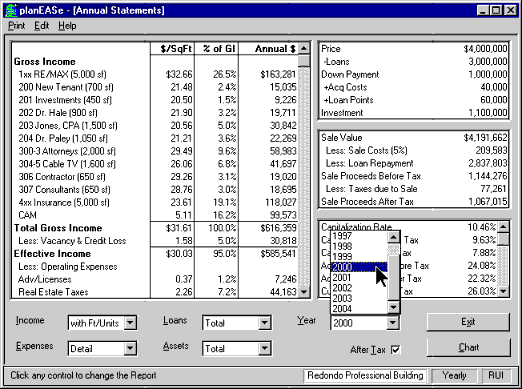Click the Yearly status bar panel
The image size is (522, 389).
point(454,376)
